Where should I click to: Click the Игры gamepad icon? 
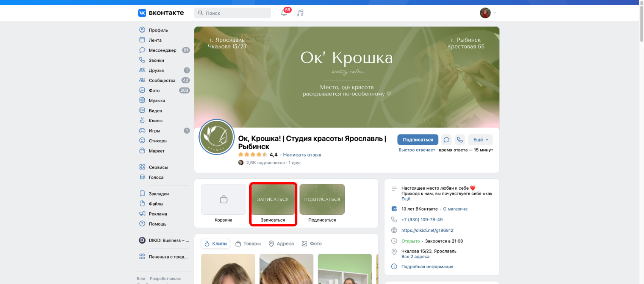pyautogui.click(x=142, y=131)
